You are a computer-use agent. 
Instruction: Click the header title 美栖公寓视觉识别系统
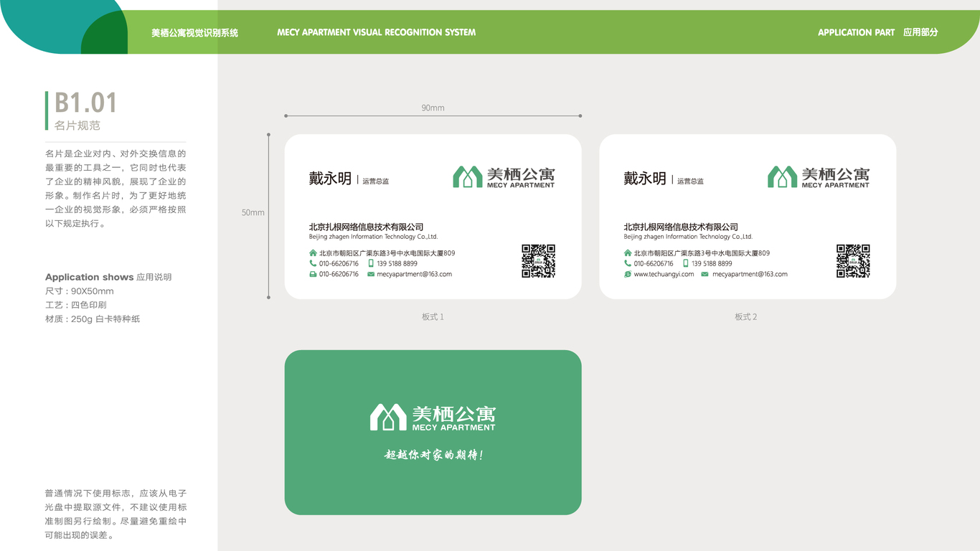pyautogui.click(x=194, y=32)
